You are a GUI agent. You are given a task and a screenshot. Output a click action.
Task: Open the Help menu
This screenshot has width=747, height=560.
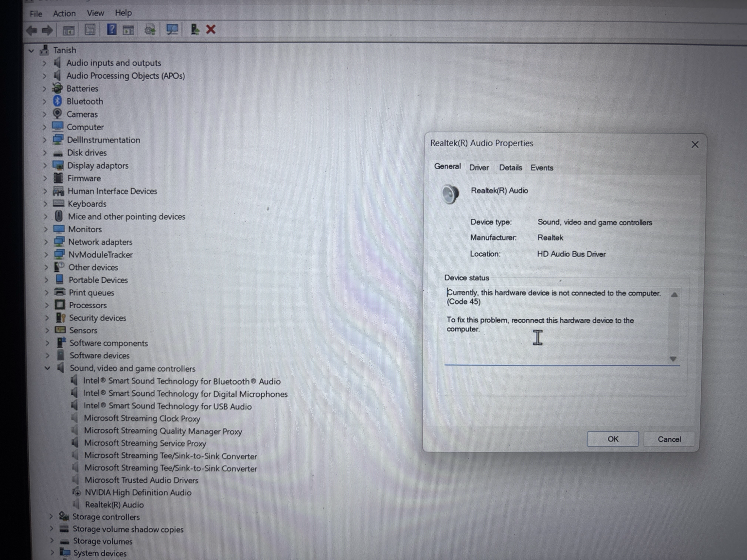coord(123,13)
